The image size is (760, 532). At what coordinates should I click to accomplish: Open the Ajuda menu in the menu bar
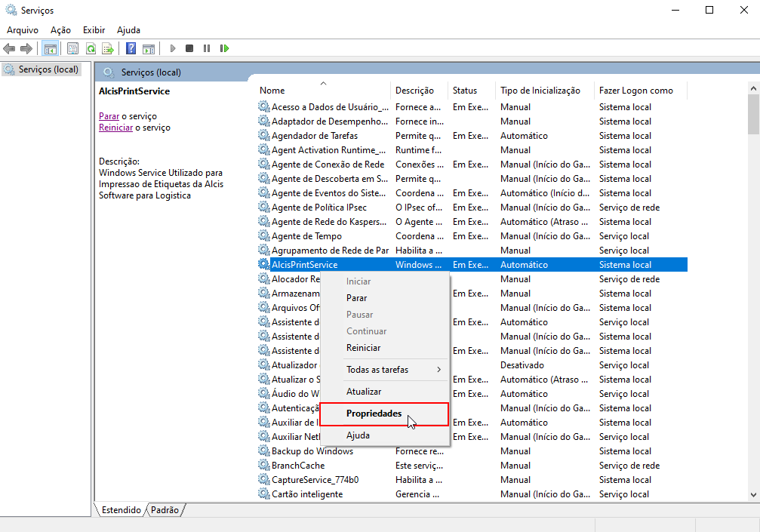tap(128, 30)
